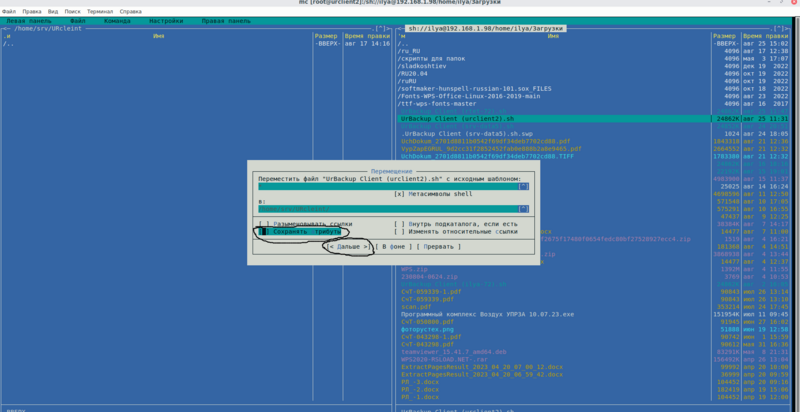Open the Настройки menu
The width and height of the screenshot is (800, 412).
tap(166, 21)
